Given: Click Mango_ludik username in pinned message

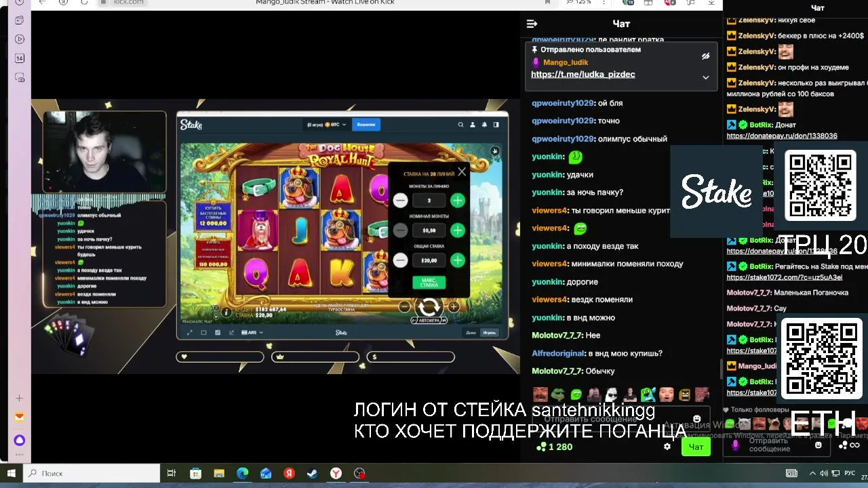Looking at the screenshot, I should click(x=566, y=62).
